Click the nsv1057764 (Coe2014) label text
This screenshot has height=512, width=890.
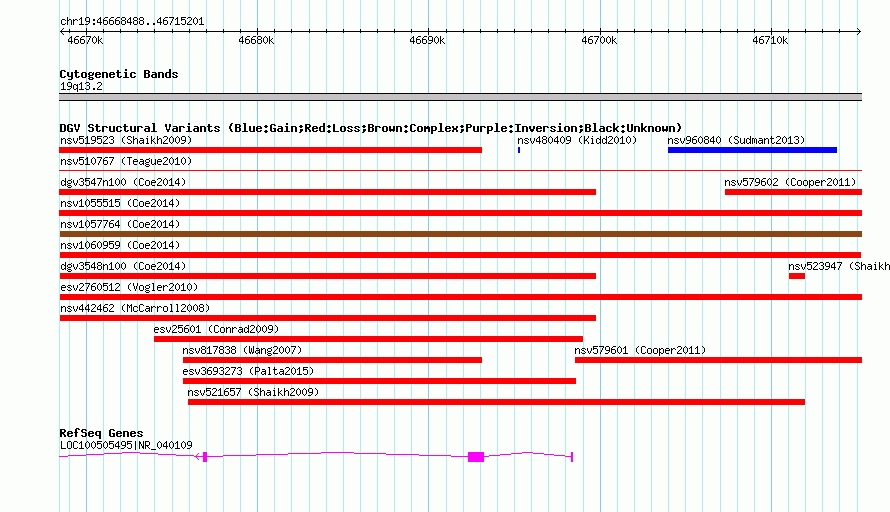point(120,224)
